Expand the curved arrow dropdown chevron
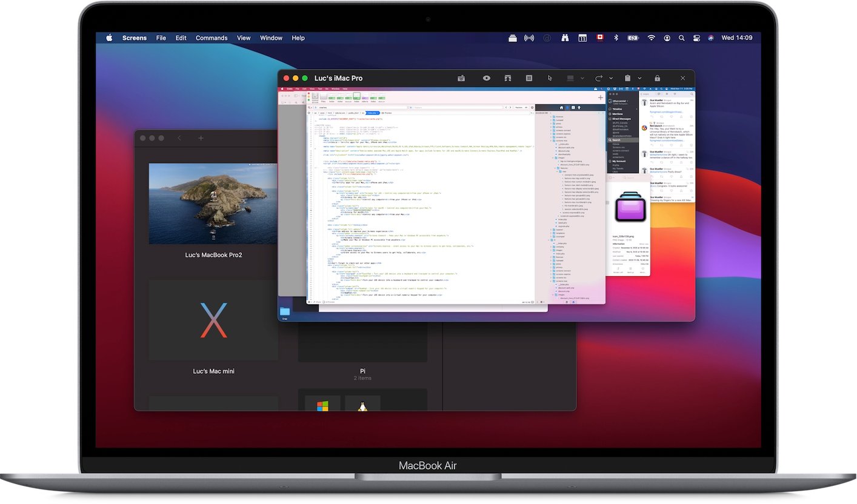 click(611, 79)
